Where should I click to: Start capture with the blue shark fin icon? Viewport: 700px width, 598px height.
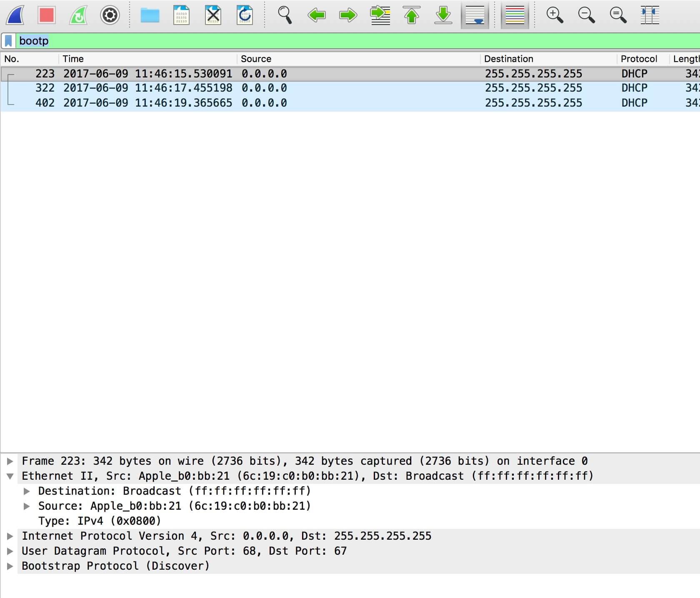(15, 15)
